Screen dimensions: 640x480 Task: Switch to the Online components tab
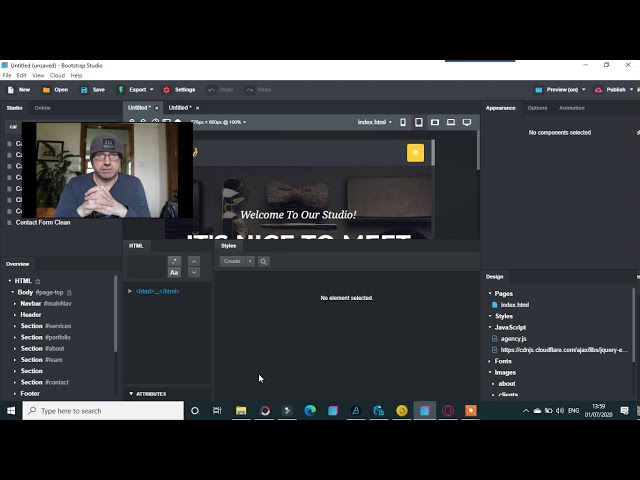(x=42, y=108)
